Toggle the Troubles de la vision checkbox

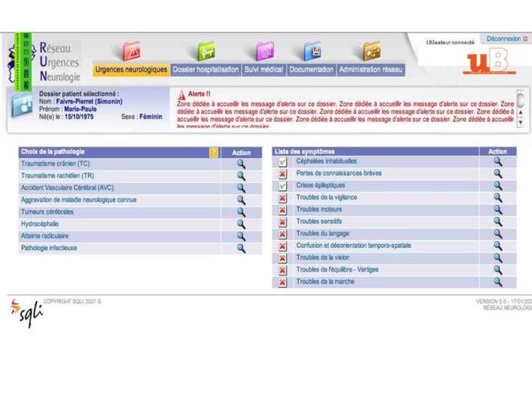(x=283, y=259)
